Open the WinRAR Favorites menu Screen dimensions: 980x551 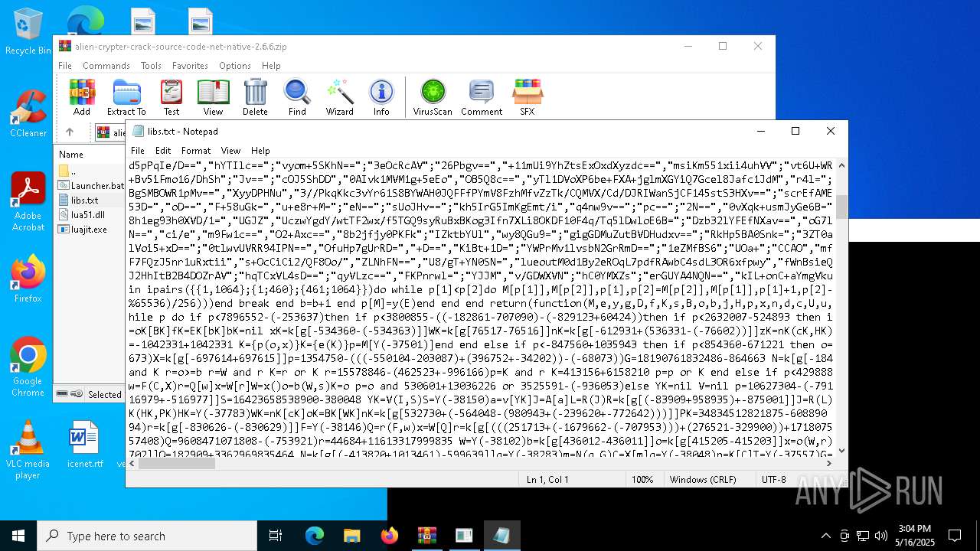tap(190, 66)
